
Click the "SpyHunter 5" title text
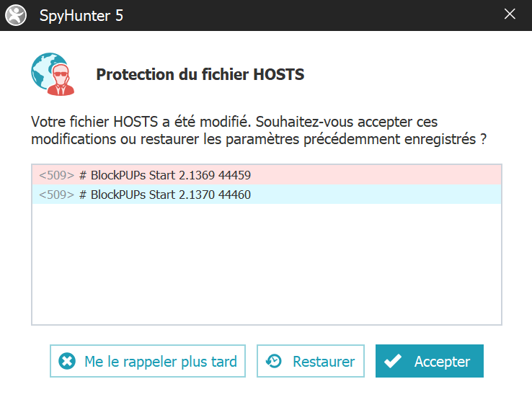[81, 15]
